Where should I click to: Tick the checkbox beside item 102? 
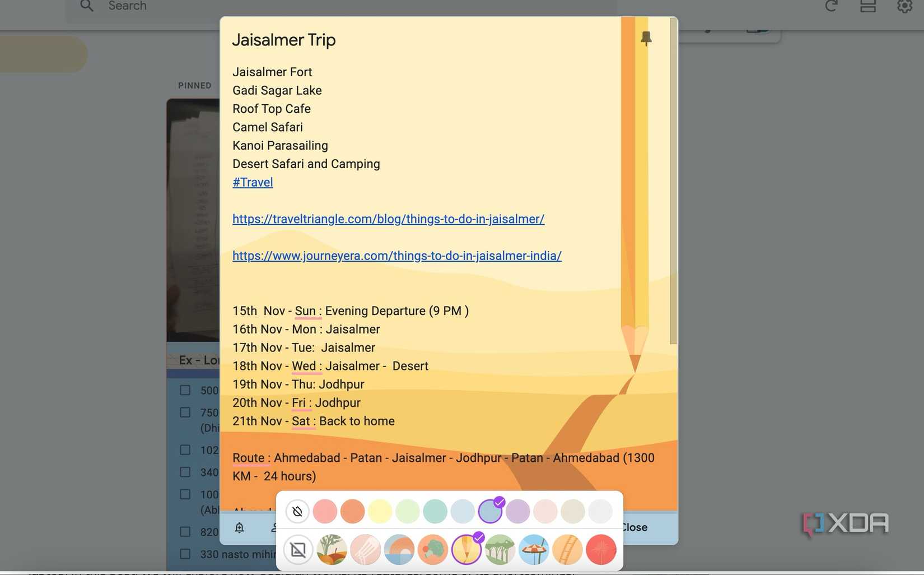point(185,449)
